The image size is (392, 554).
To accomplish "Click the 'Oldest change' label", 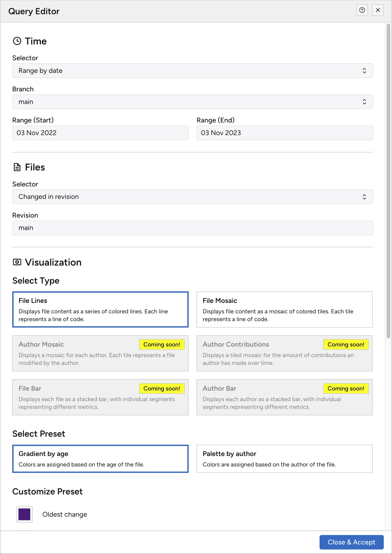I will click(65, 514).
